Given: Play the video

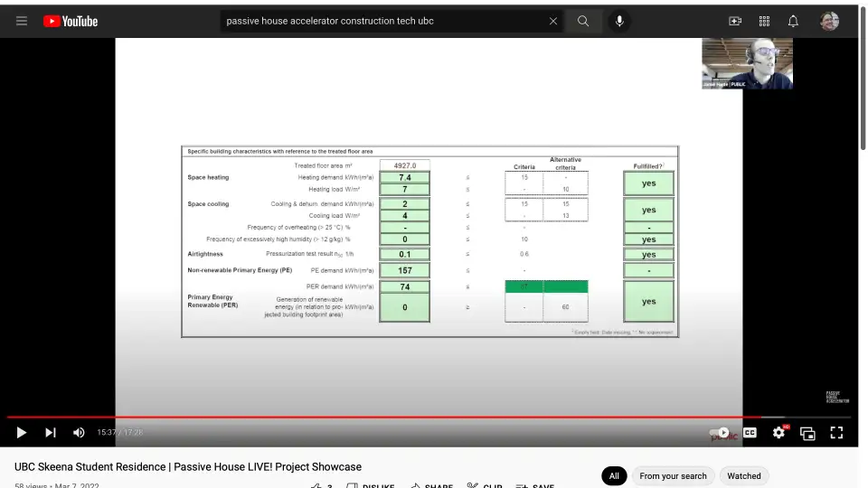Looking at the screenshot, I should [22, 433].
